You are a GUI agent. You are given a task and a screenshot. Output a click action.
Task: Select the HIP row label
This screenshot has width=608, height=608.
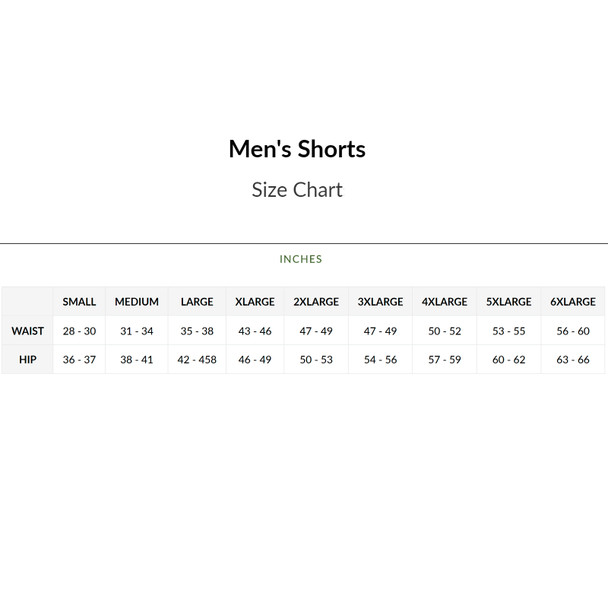pos(27,360)
